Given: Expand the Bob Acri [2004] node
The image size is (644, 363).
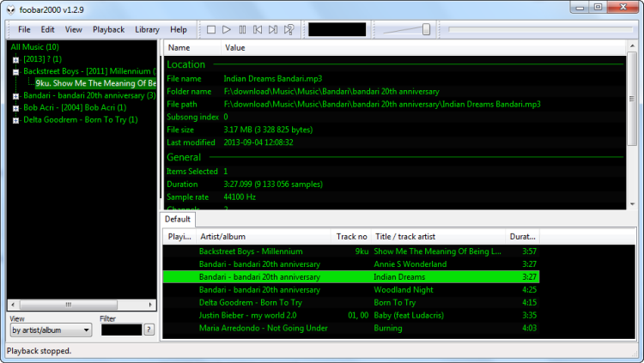Looking at the screenshot, I should coord(15,108).
